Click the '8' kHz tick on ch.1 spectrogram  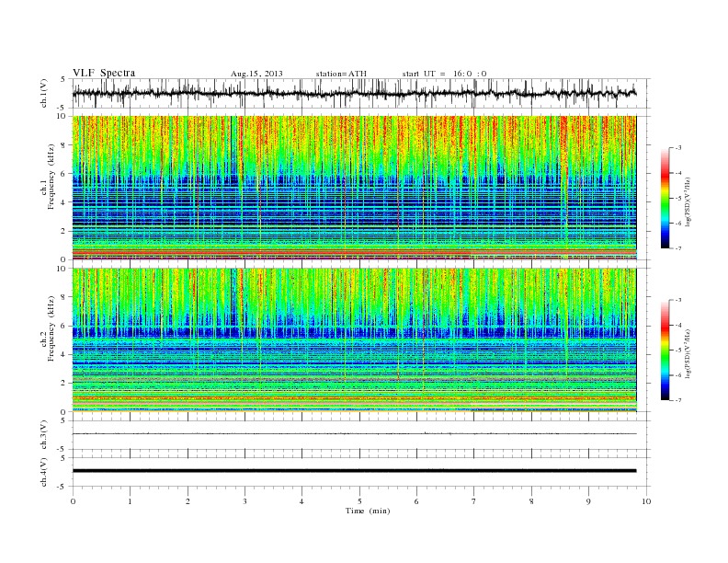[64, 145]
